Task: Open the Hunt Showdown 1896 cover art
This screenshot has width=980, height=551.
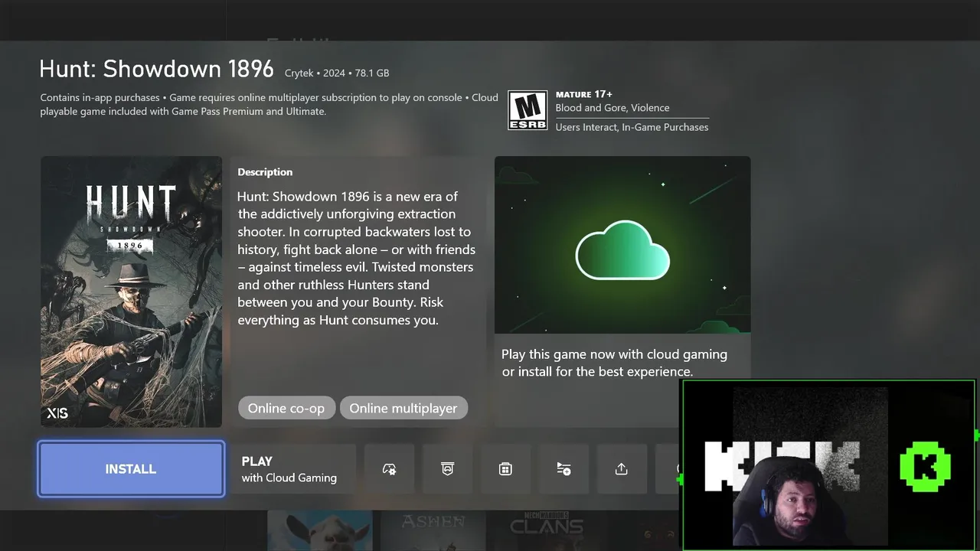Action: (x=131, y=292)
